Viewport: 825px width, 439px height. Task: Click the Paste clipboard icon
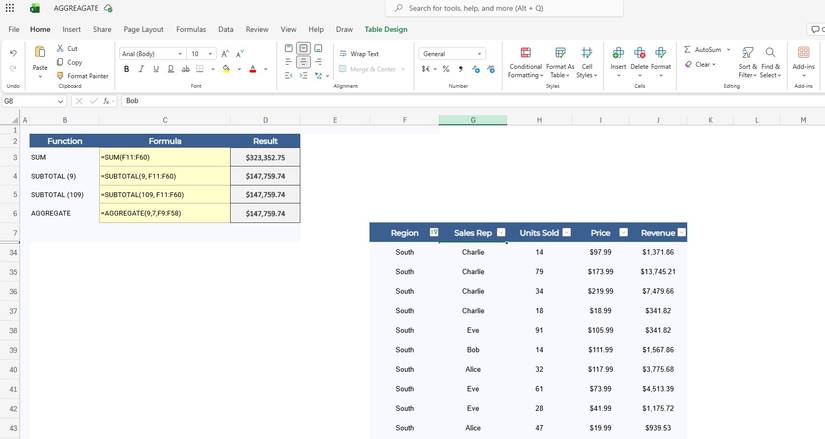40,52
